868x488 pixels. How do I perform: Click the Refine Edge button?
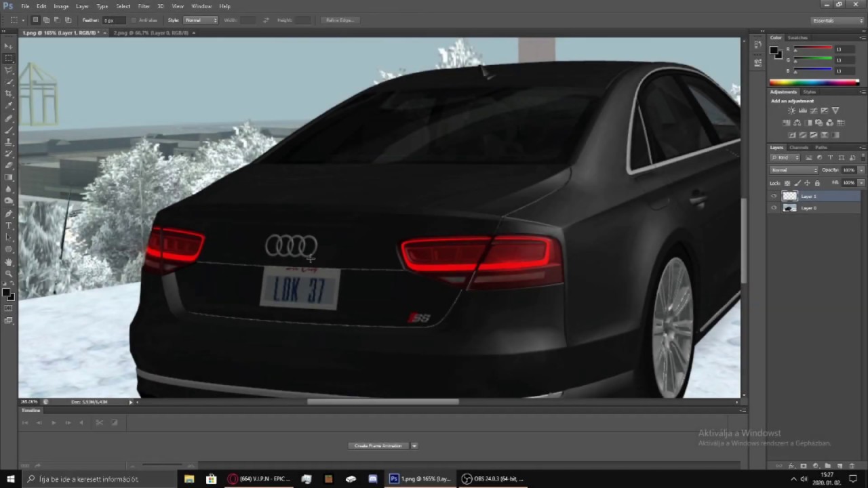click(340, 20)
